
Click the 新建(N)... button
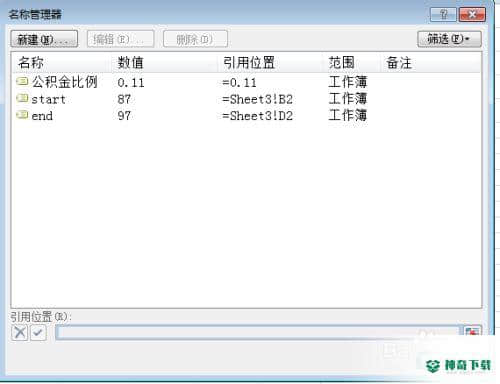[x=44, y=39]
